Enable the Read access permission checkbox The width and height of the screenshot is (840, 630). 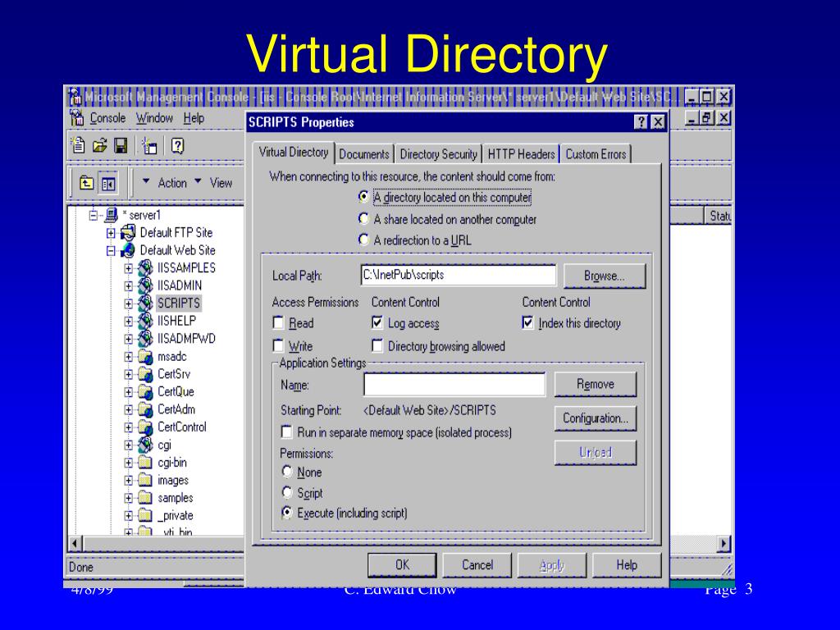click(278, 322)
